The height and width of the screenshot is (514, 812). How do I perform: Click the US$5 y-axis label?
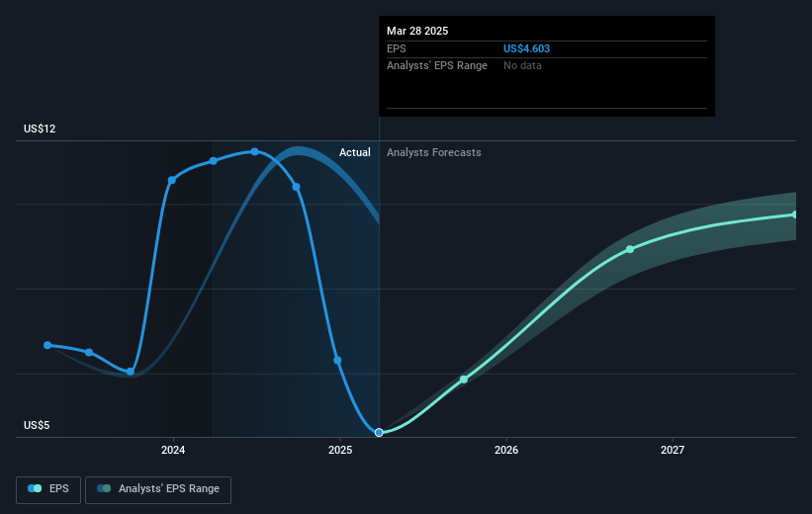click(x=37, y=425)
